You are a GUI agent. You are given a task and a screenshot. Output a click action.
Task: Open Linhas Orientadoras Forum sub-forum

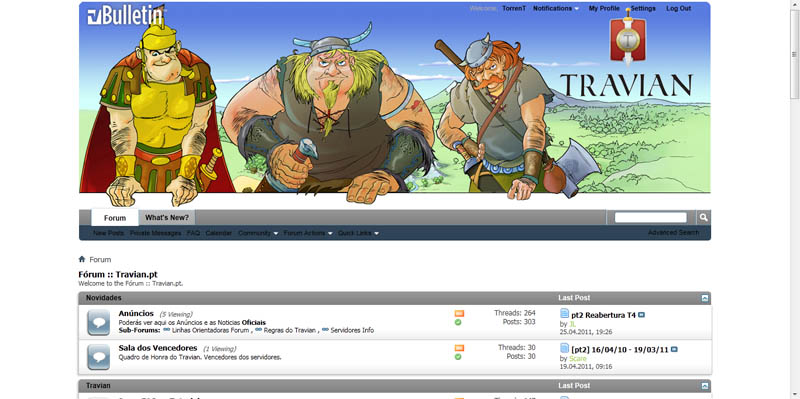pos(211,330)
